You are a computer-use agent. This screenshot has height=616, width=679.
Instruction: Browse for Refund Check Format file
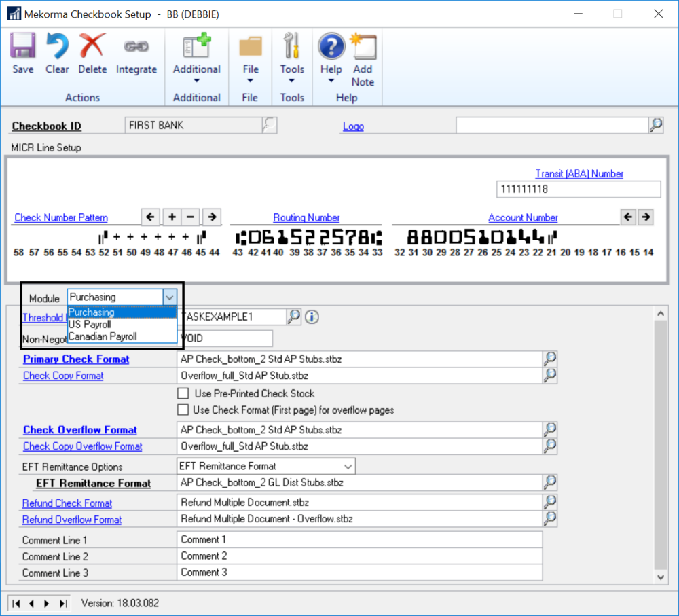(x=550, y=502)
